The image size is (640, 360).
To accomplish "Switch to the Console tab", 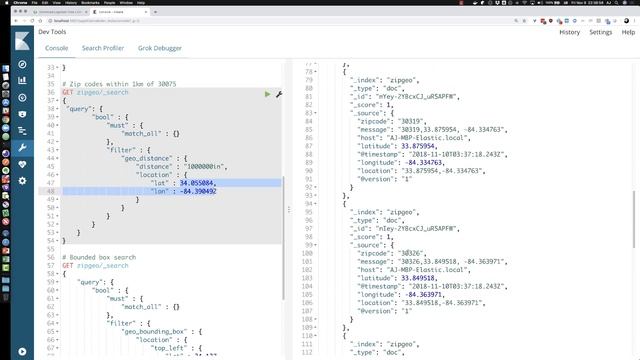I will tap(56, 48).
